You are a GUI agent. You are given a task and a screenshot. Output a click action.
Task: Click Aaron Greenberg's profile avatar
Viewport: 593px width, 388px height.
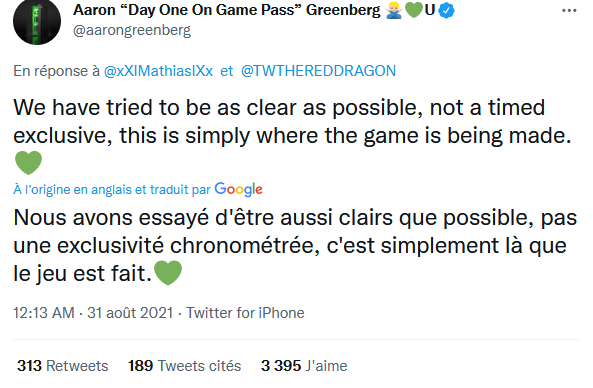37,21
